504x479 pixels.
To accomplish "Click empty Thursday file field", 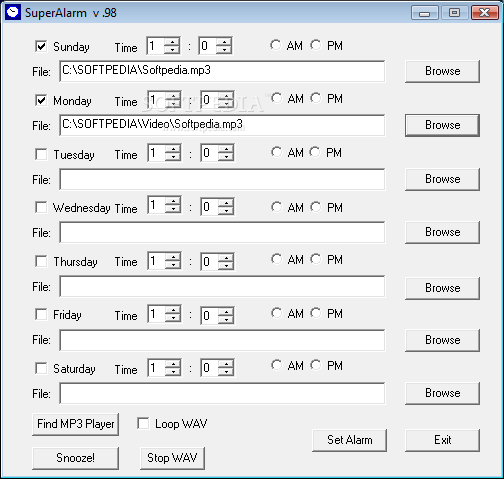I will (x=222, y=286).
